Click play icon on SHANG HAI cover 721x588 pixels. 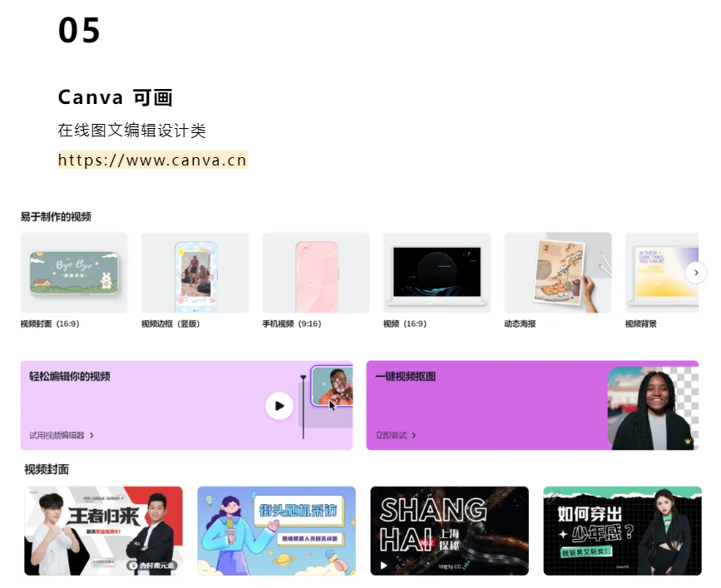pyautogui.click(x=383, y=566)
